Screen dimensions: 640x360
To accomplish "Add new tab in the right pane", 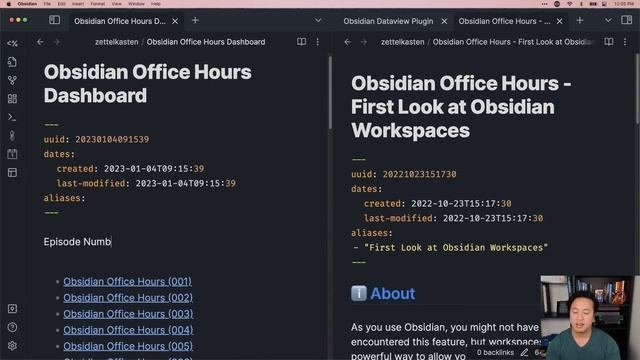I will 580,20.
